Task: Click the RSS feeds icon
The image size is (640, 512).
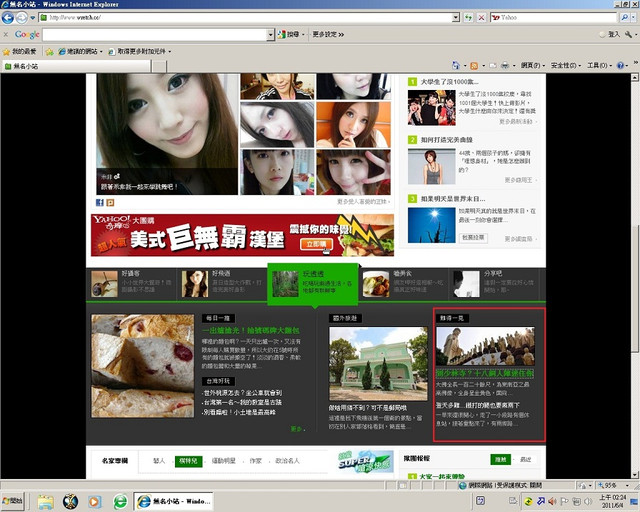Action: tap(474, 65)
